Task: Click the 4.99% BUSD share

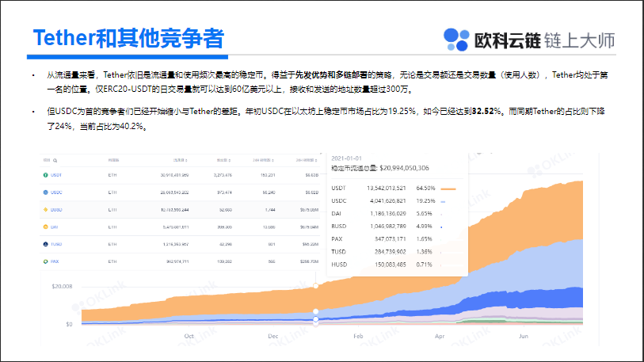Action: pyautogui.click(x=424, y=226)
